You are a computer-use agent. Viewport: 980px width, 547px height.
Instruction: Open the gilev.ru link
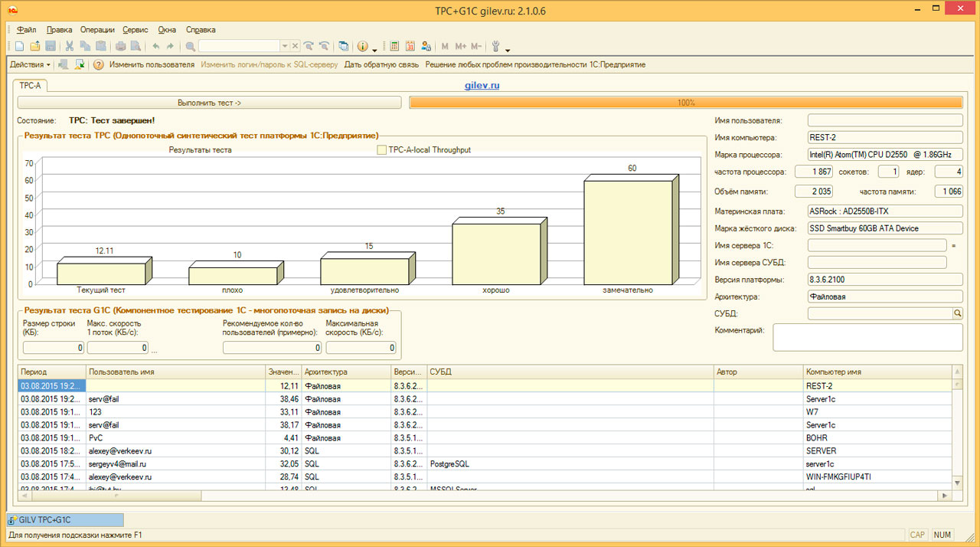(482, 86)
